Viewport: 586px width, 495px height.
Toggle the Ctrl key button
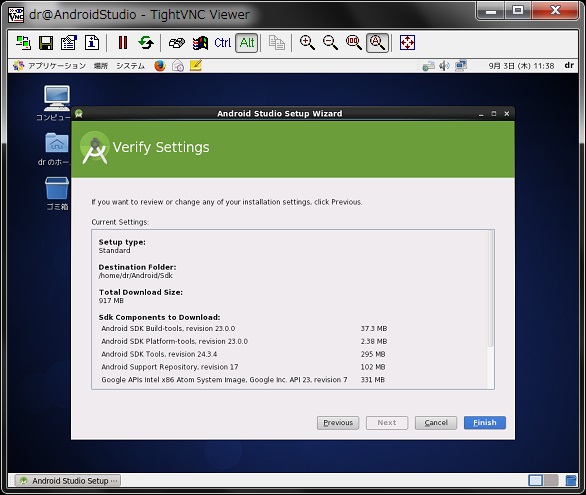[223, 43]
